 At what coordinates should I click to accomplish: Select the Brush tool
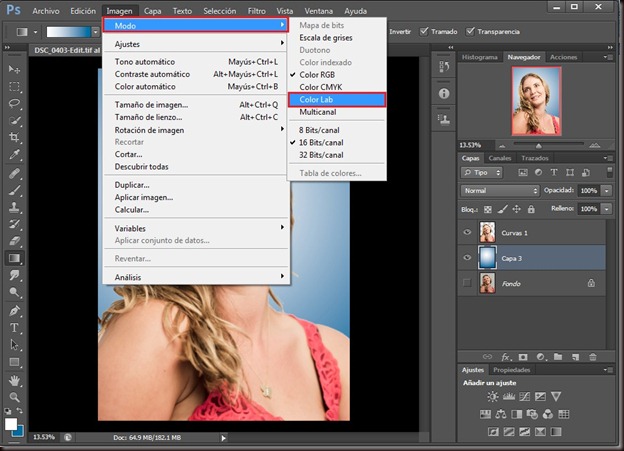tap(14, 190)
